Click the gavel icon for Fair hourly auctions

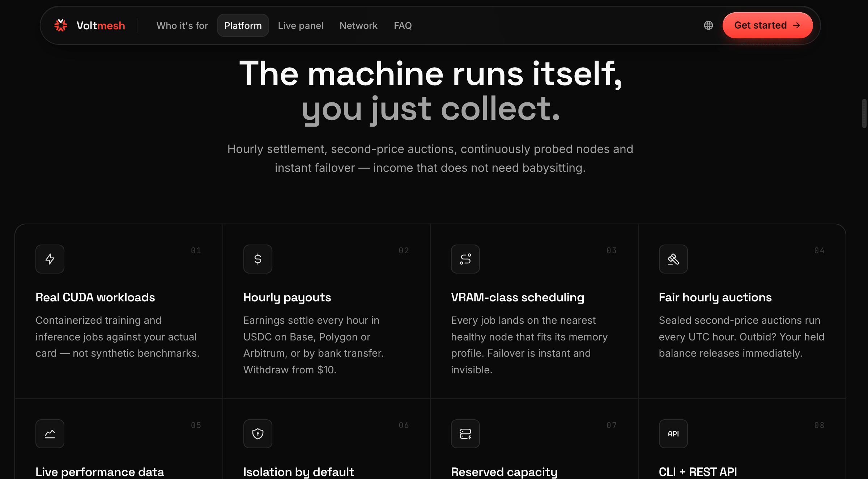coord(673,259)
